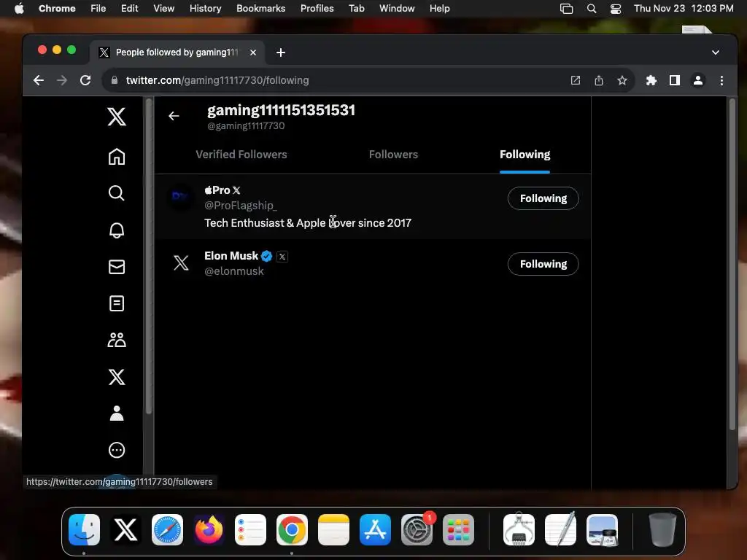747x560 pixels.
Task: Open Messages envelope icon
Action: coord(117,267)
